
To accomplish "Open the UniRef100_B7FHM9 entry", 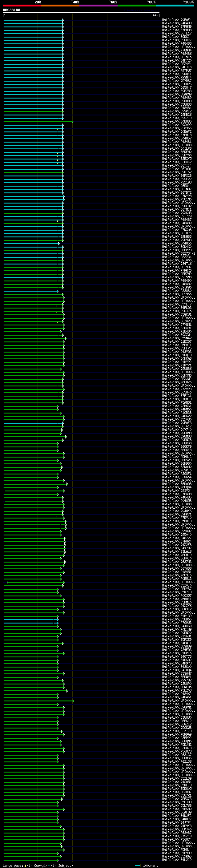I will (x=177, y=26).
